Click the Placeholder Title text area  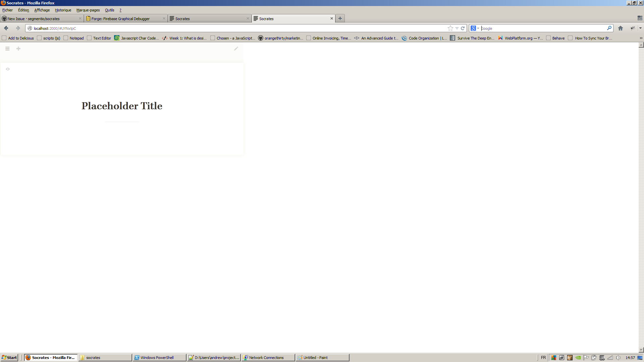tap(122, 105)
